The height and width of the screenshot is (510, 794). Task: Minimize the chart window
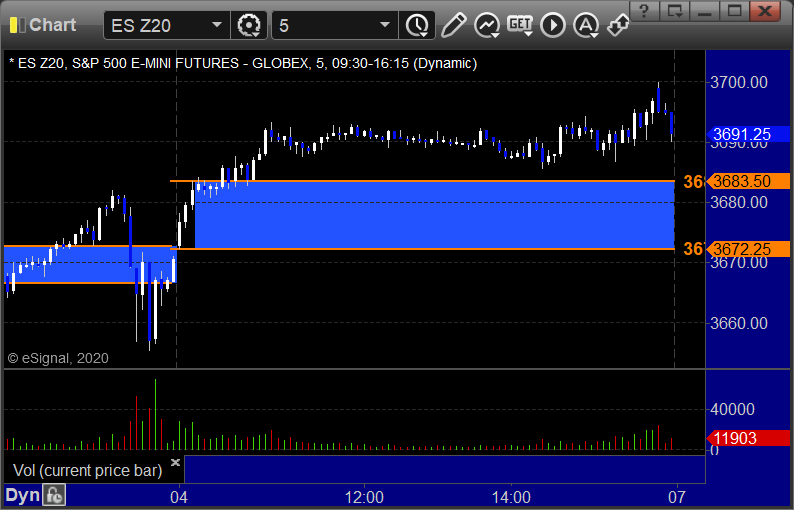pos(704,10)
